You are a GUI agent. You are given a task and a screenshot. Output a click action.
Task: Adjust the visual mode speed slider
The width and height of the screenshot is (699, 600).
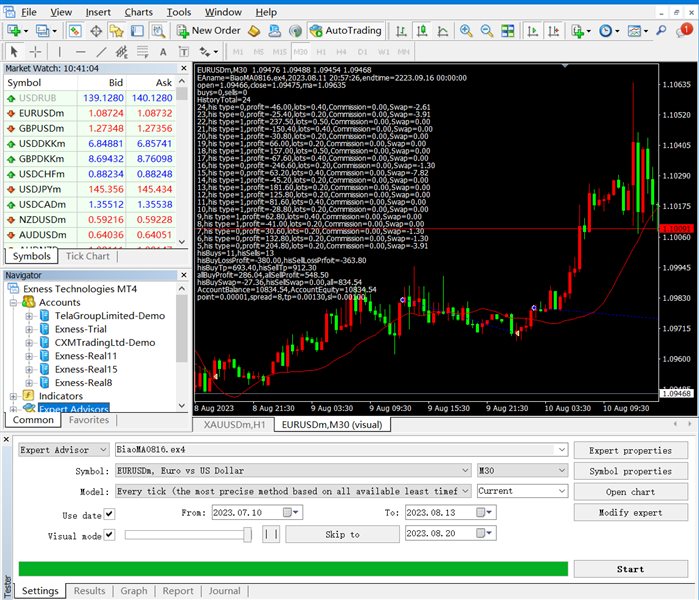247,534
